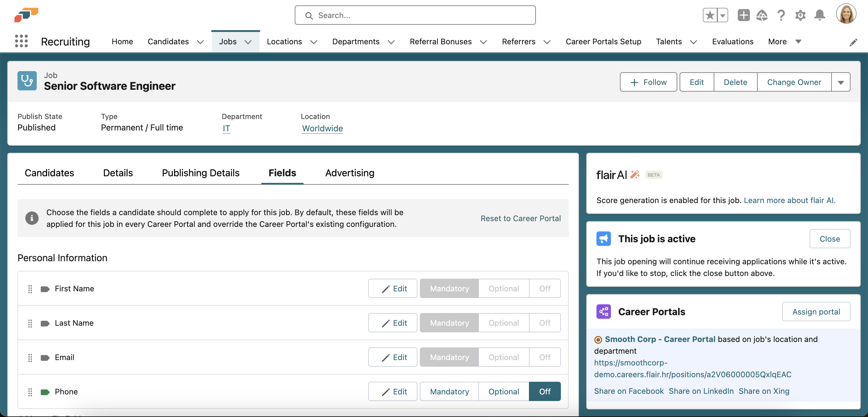Click the Phone field drag handle
868x417 pixels.
coord(30,392)
